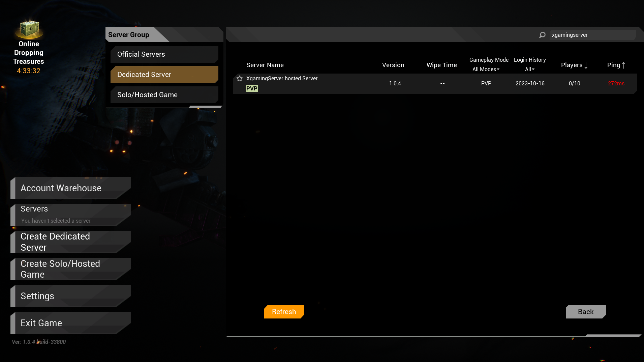Viewport: 644px width, 362px height.
Task: Switch to Solo/Hosted Game tab
Action: [164, 95]
